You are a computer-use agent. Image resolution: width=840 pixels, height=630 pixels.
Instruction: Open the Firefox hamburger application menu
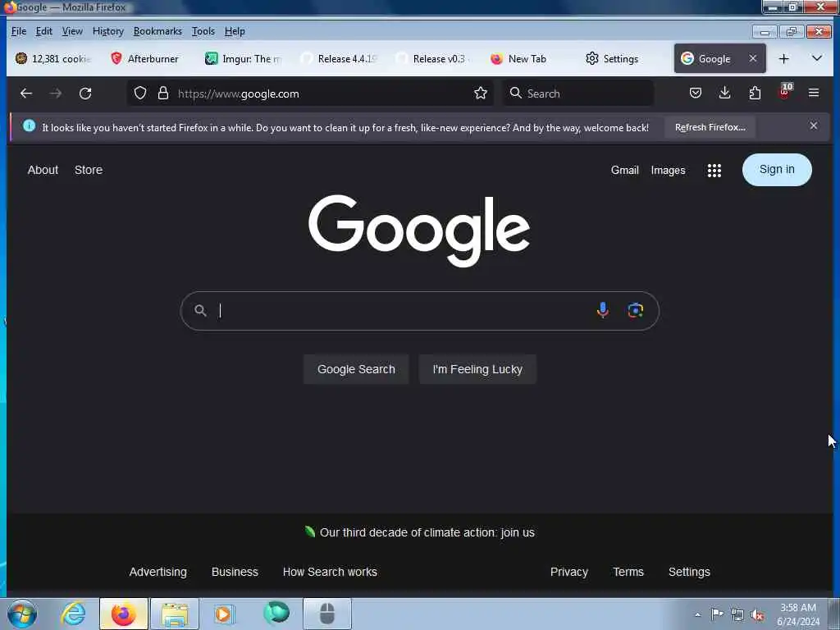814,94
